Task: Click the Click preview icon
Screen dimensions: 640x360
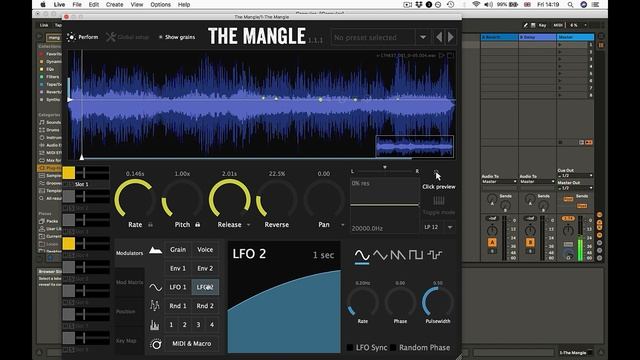Action: click(x=436, y=173)
